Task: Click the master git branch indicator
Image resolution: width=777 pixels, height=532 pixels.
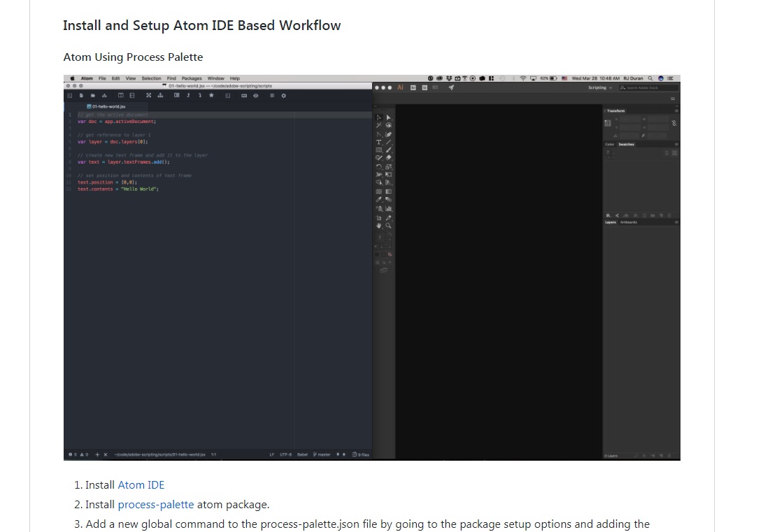Action: pos(322,454)
